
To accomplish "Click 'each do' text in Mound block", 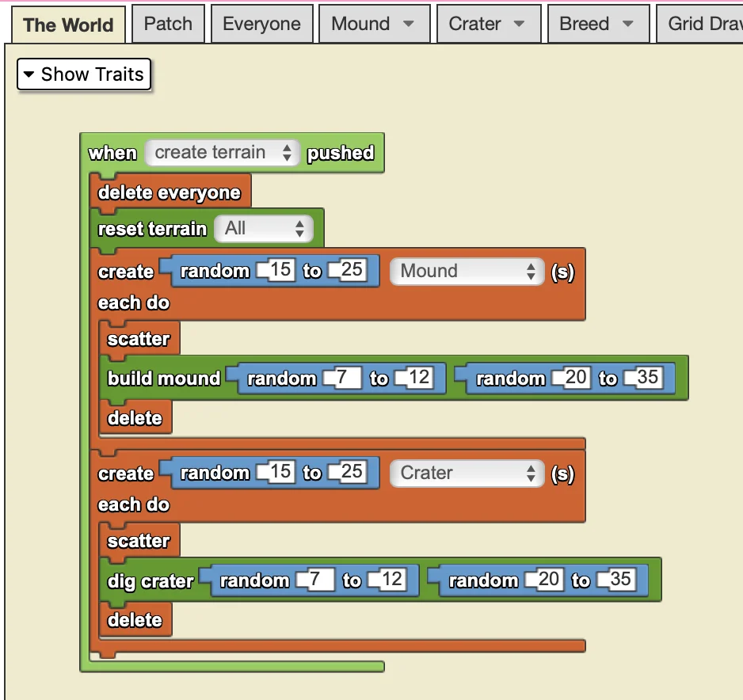I will coord(134,302).
